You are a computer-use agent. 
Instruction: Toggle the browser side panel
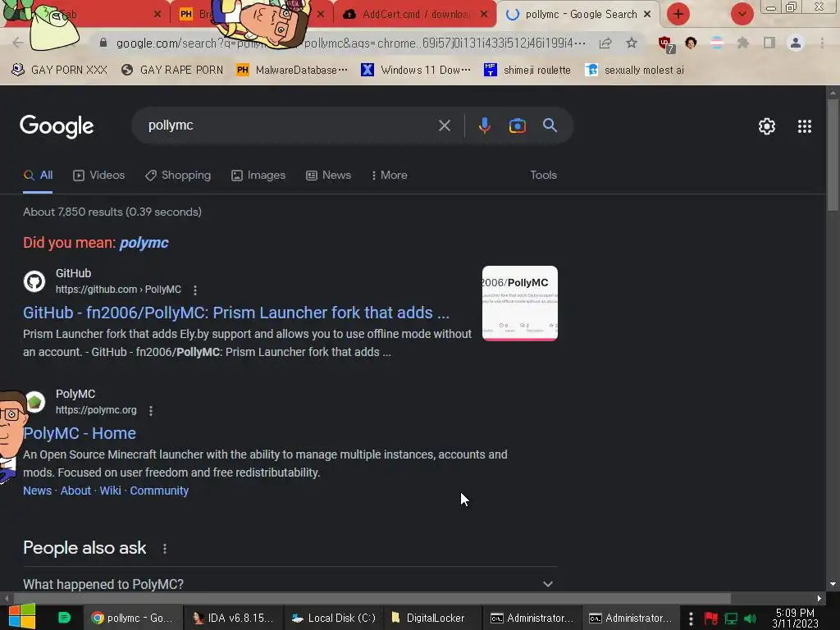tap(769, 43)
